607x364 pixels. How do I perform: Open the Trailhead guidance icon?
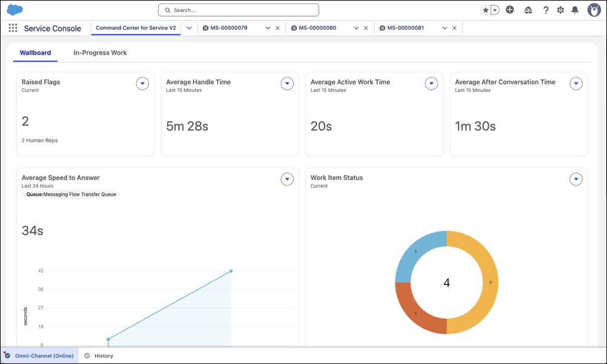tap(528, 10)
